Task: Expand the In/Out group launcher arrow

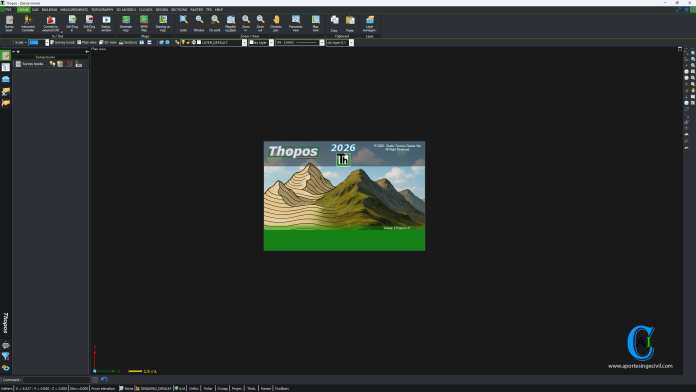Action: pyautogui.click(x=62, y=32)
